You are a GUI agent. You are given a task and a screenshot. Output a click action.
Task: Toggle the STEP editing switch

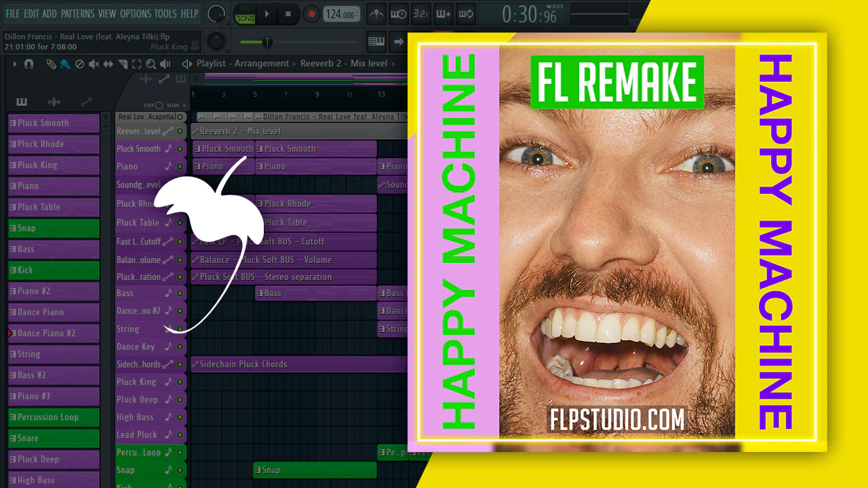click(159, 105)
